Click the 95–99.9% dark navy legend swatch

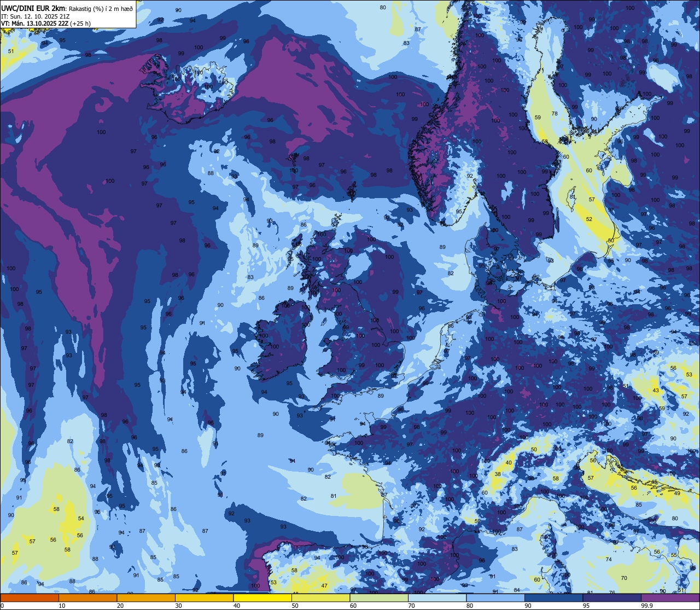click(612, 597)
